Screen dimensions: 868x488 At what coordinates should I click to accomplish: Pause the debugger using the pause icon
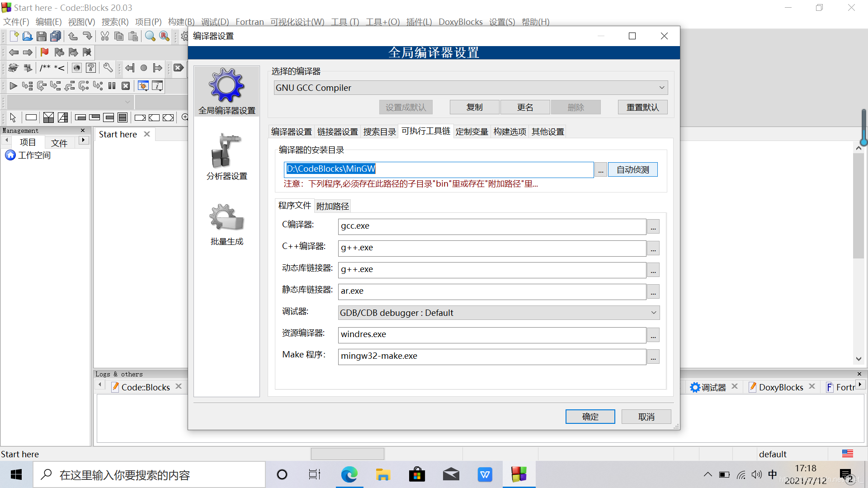tap(112, 86)
